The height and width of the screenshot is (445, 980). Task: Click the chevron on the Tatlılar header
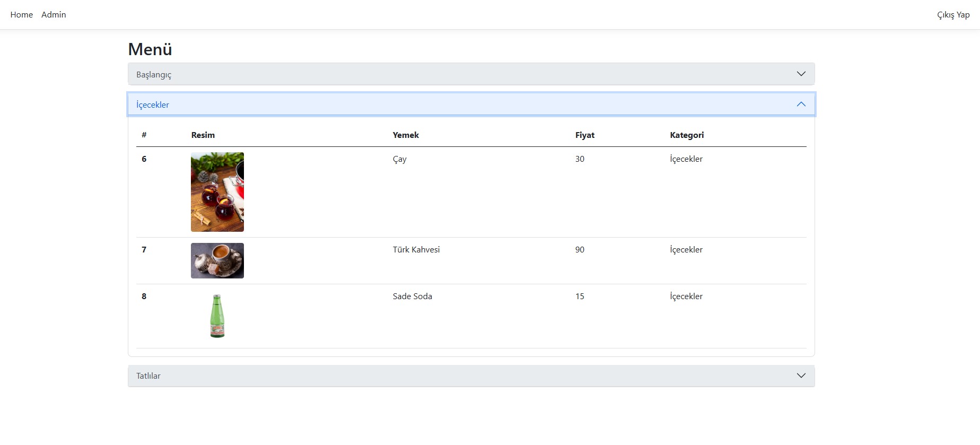801,376
